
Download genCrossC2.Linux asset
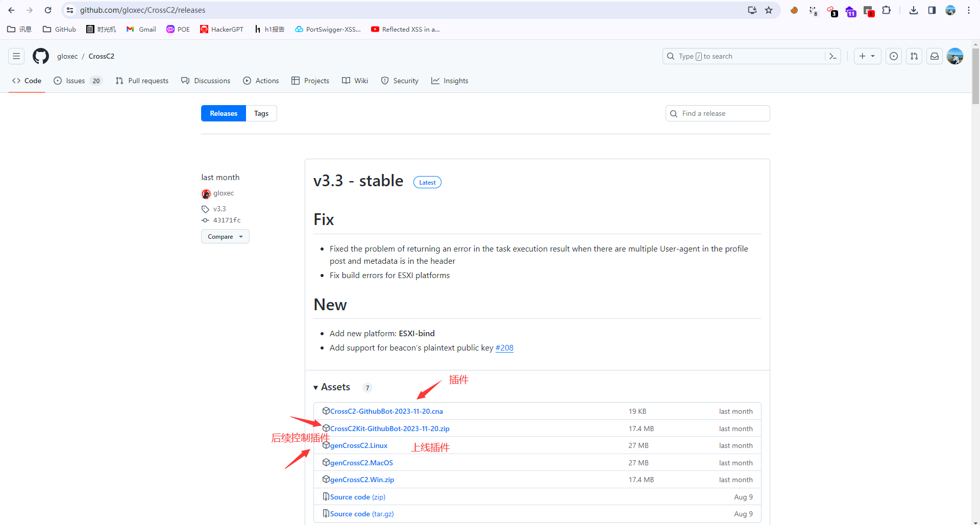pyautogui.click(x=358, y=445)
